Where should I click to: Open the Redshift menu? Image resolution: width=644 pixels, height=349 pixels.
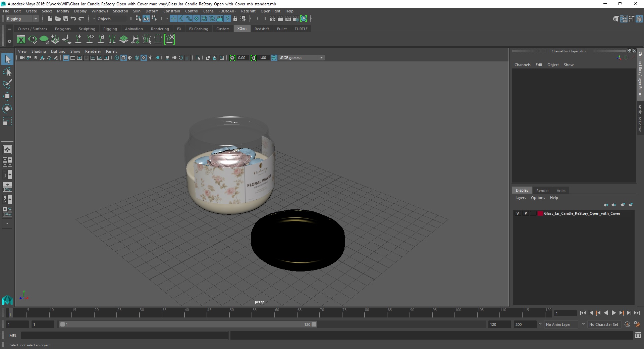(x=248, y=11)
